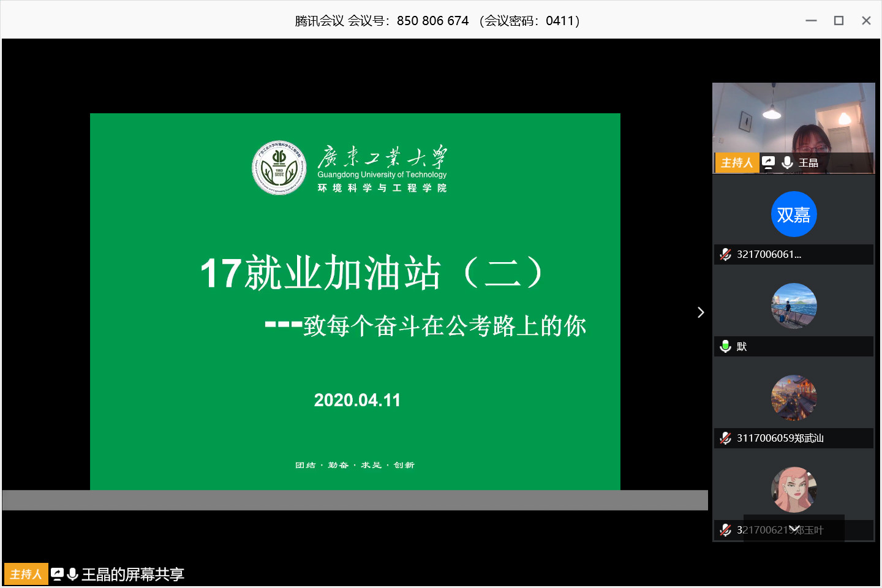Collapse the participant sidebar with the right chevron
882x588 pixels.
tap(701, 312)
